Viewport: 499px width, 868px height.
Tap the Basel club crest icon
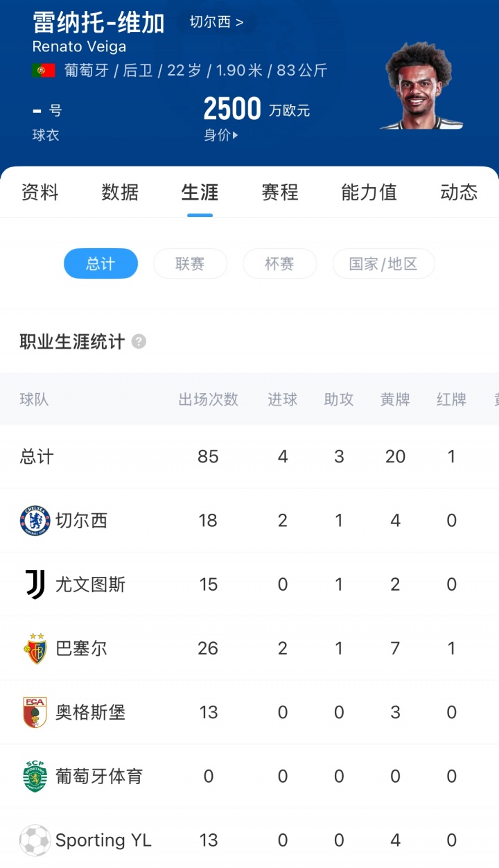(35, 648)
